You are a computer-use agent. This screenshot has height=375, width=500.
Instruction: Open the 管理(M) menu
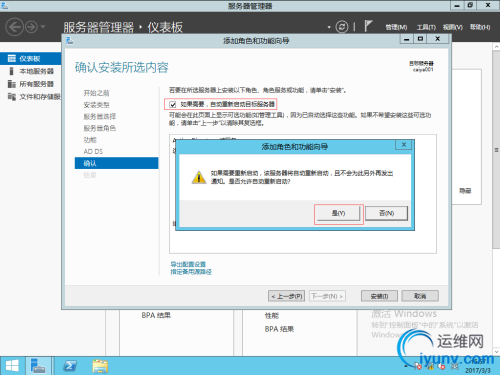click(x=396, y=27)
